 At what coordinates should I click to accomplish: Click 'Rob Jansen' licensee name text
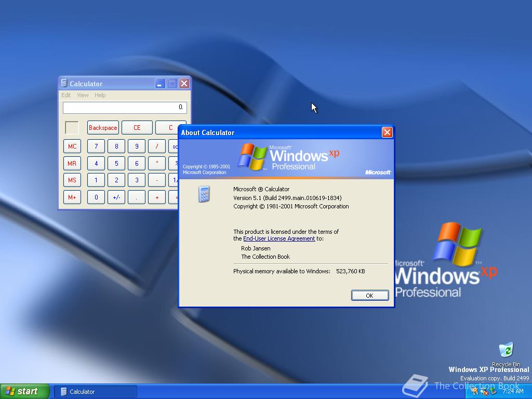256,248
